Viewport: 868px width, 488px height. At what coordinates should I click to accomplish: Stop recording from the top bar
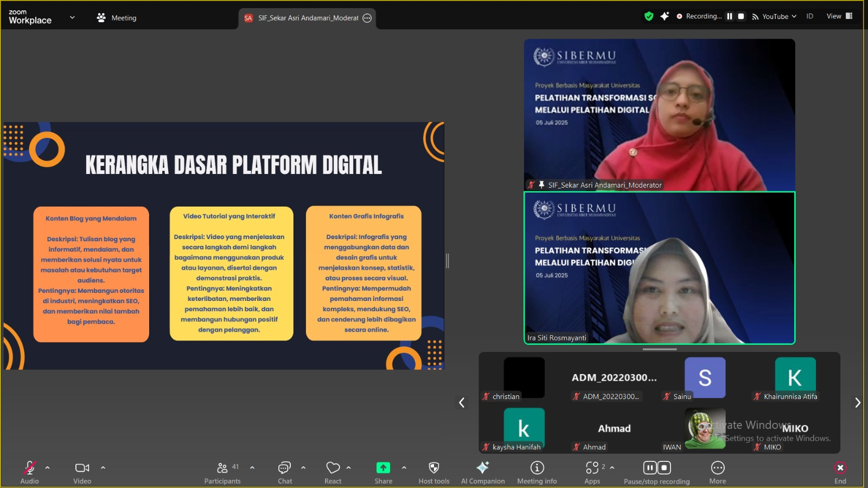[741, 16]
